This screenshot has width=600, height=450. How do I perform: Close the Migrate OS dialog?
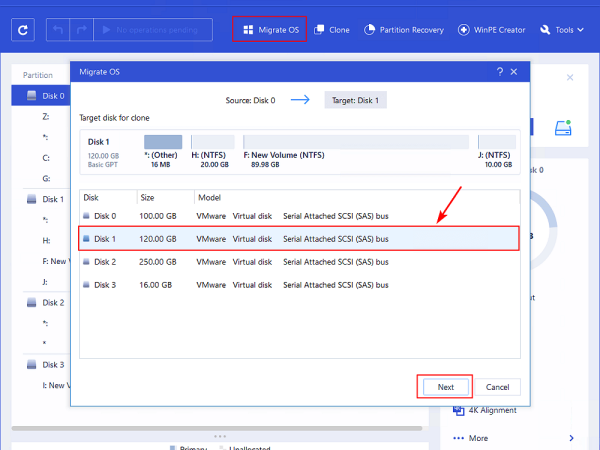(x=514, y=73)
